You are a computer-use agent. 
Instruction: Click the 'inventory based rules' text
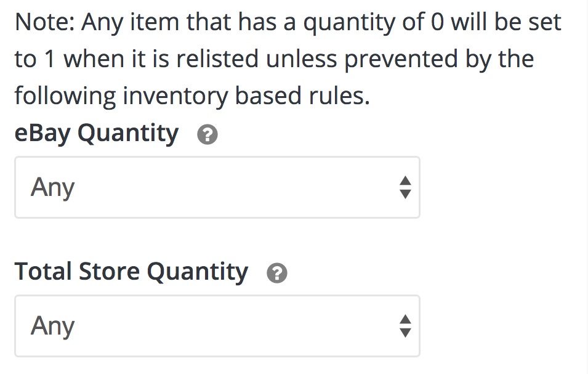point(246,96)
